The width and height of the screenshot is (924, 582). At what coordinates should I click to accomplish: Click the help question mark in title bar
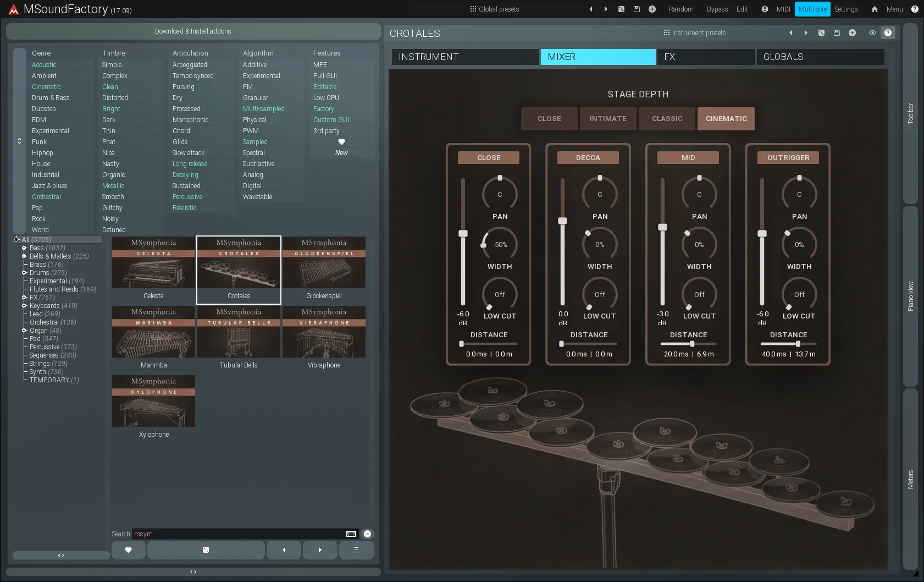click(x=915, y=9)
